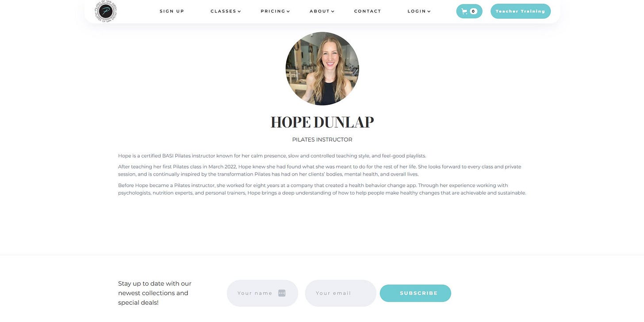644x322 pixels.
Task: Click the Pilates of San Diego logo
Action: [x=106, y=11]
